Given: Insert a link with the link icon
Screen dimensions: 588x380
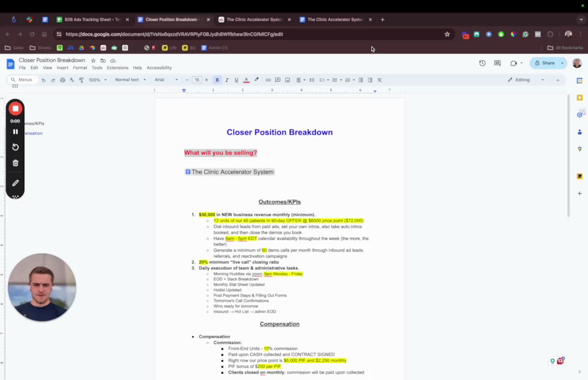Looking at the screenshot, I should [268, 80].
